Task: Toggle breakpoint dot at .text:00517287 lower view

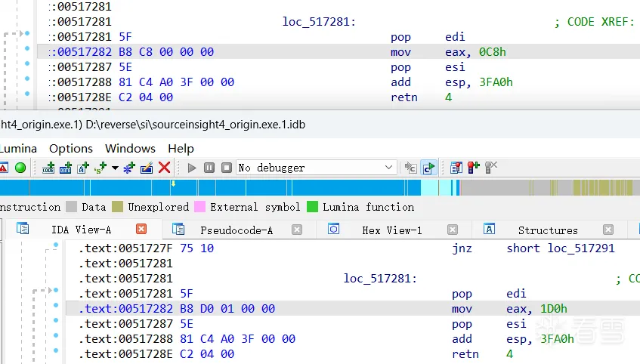Action: pyautogui.click(x=56, y=320)
